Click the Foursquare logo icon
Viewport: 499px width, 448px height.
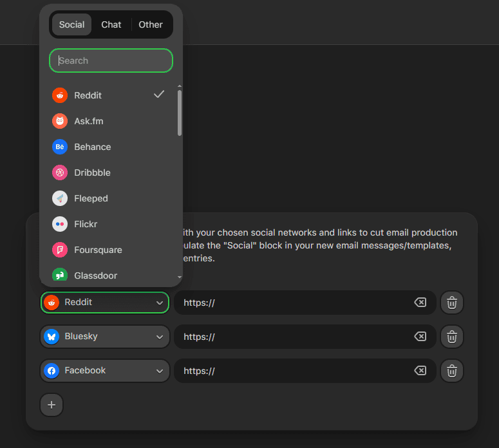tap(60, 250)
